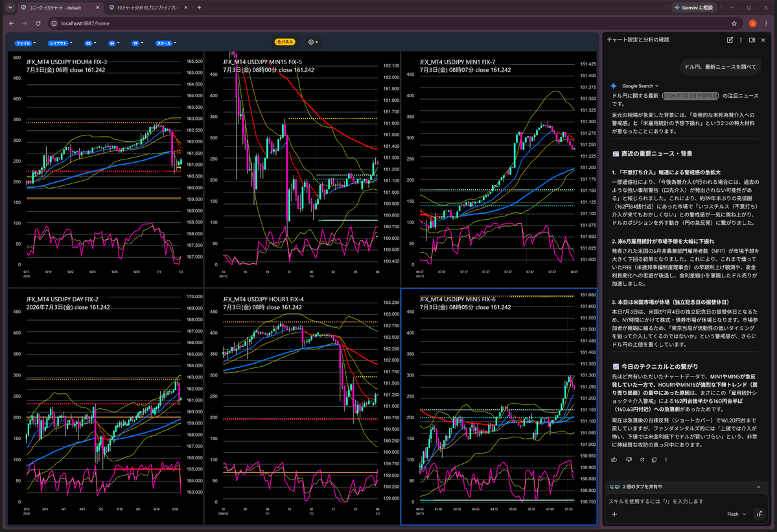Image resolution: width=777 pixels, height=532 pixels.
Task: Select the USDJPY MIN5 FIX-6 chart title
Action: click(x=458, y=299)
